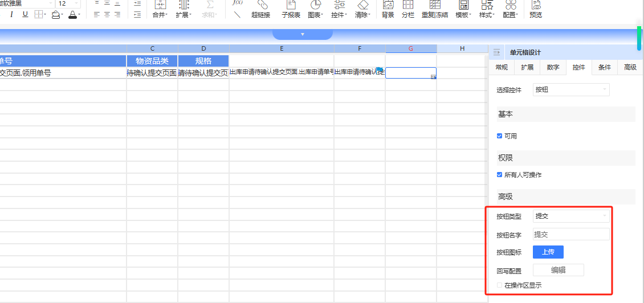
Task: Click the italic formatting icon
Action: pos(11,14)
